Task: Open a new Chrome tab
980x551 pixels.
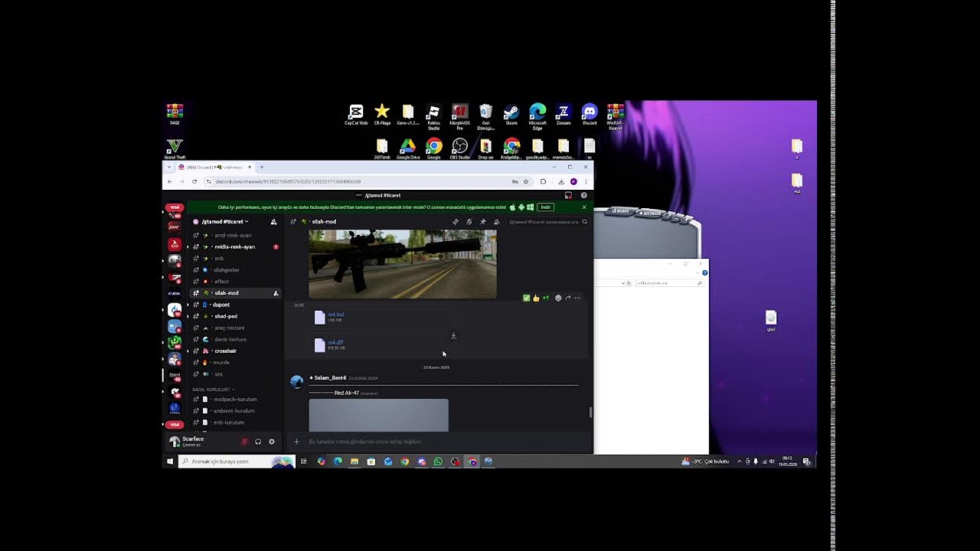Action: point(262,167)
